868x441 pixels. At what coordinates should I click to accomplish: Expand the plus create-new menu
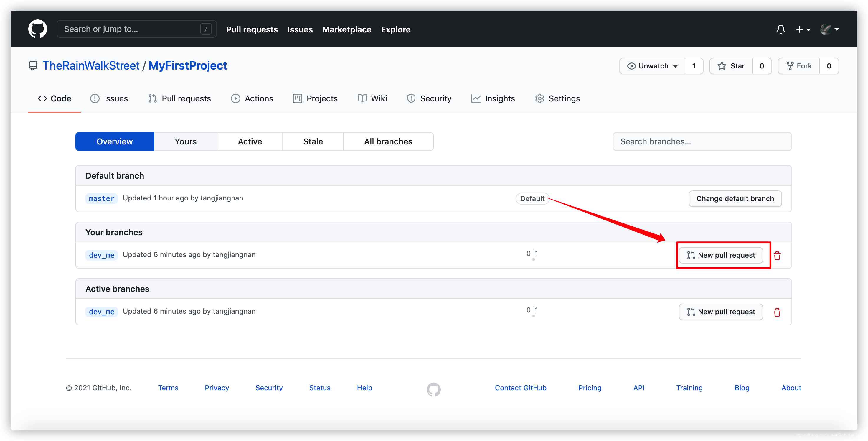click(x=803, y=29)
